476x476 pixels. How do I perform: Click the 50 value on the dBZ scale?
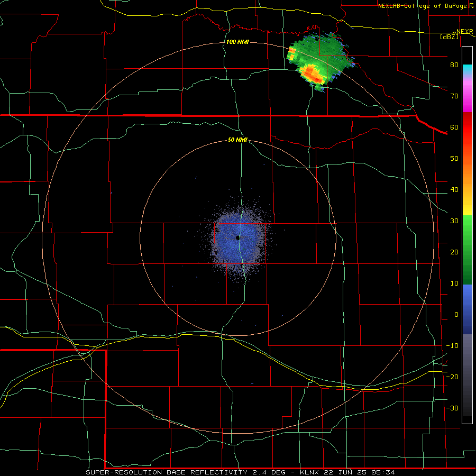(x=454, y=159)
